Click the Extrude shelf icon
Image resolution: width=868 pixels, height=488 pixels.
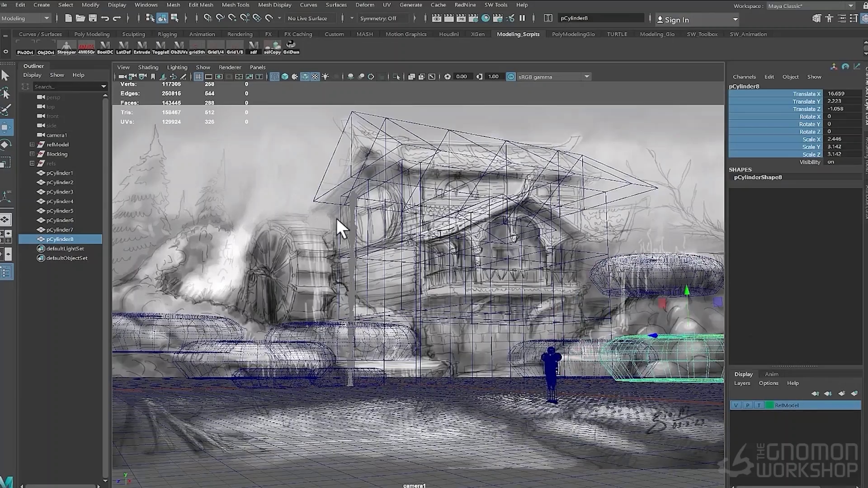tap(142, 47)
